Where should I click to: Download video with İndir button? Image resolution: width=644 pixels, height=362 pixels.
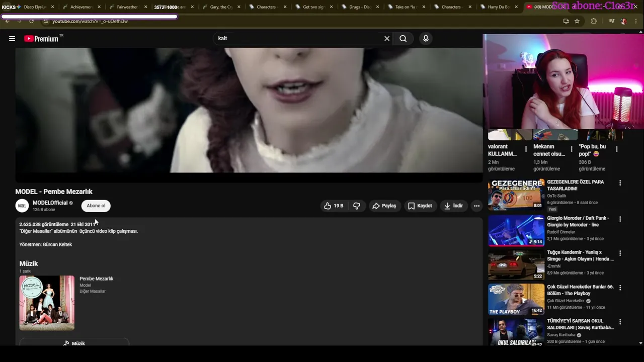pos(453,206)
